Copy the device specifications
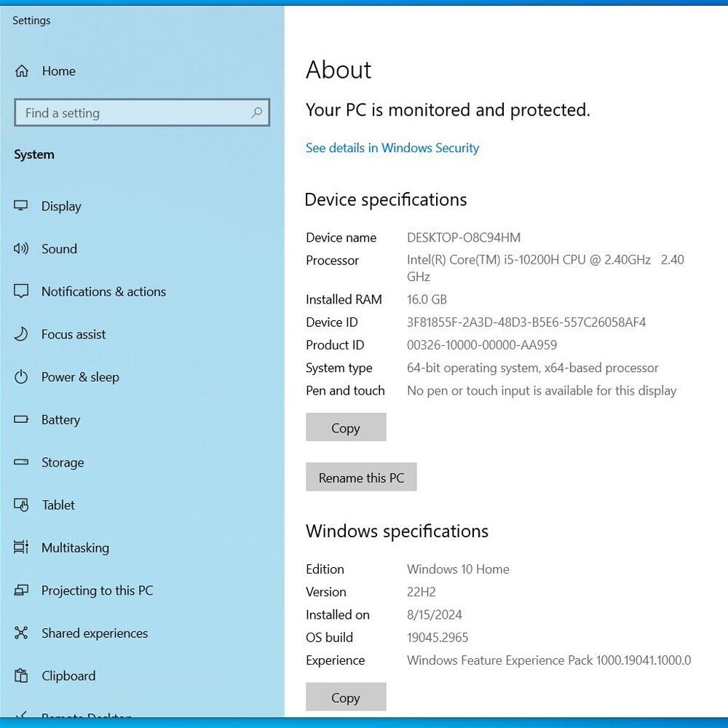This screenshot has height=728, width=728. pyautogui.click(x=346, y=427)
